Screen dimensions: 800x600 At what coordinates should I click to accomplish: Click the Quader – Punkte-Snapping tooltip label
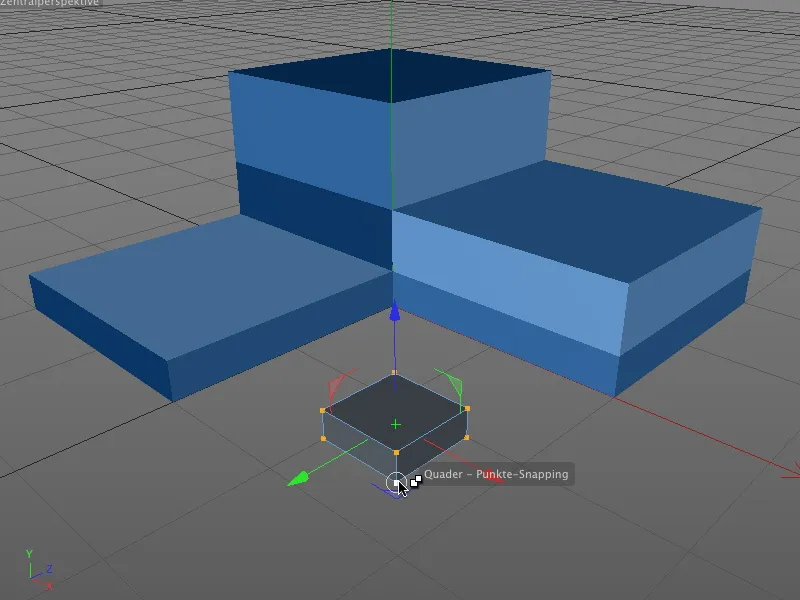click(497, 472)
